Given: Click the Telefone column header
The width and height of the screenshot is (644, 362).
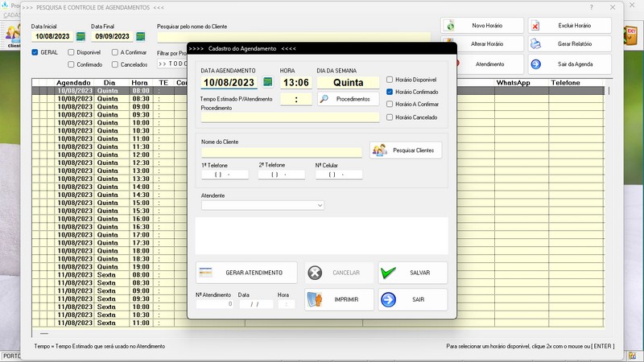Looking at the screenshot, I should tap(566, 83).
